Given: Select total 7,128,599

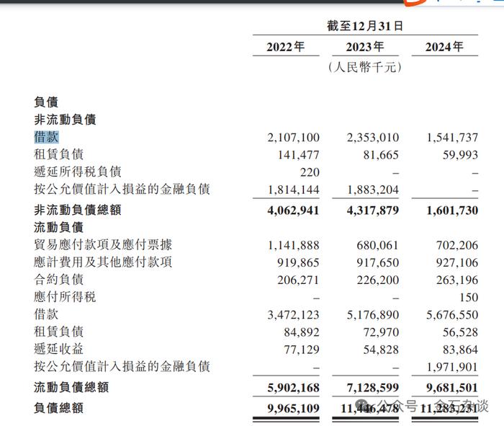Looking at the screenshot, I should point(372,388).
